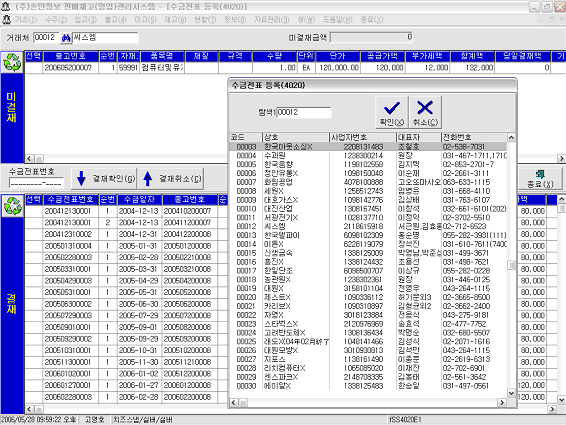The image size is (566, 425).
Task: Click the X 취소 button in the dialog
Action: tap(425, 112)
